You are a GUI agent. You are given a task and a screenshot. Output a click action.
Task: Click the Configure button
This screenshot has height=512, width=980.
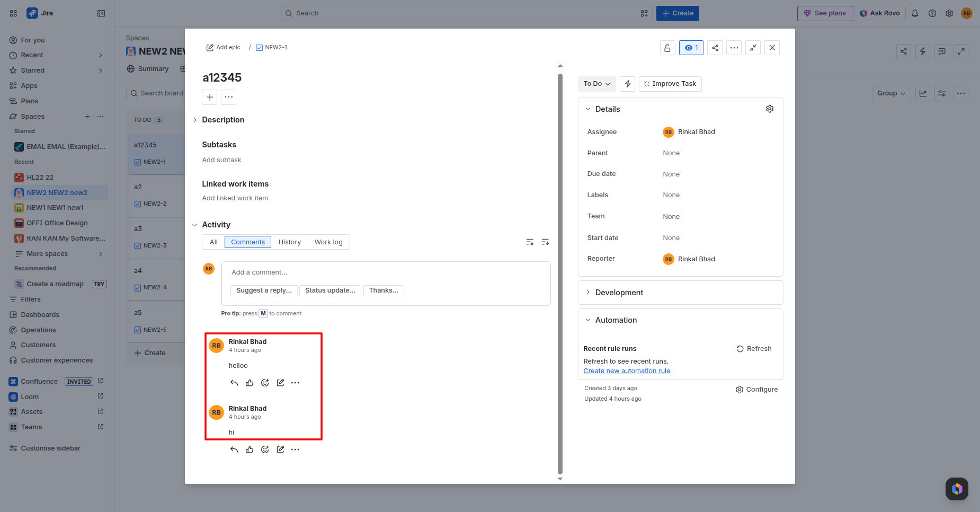click(757, 390)
